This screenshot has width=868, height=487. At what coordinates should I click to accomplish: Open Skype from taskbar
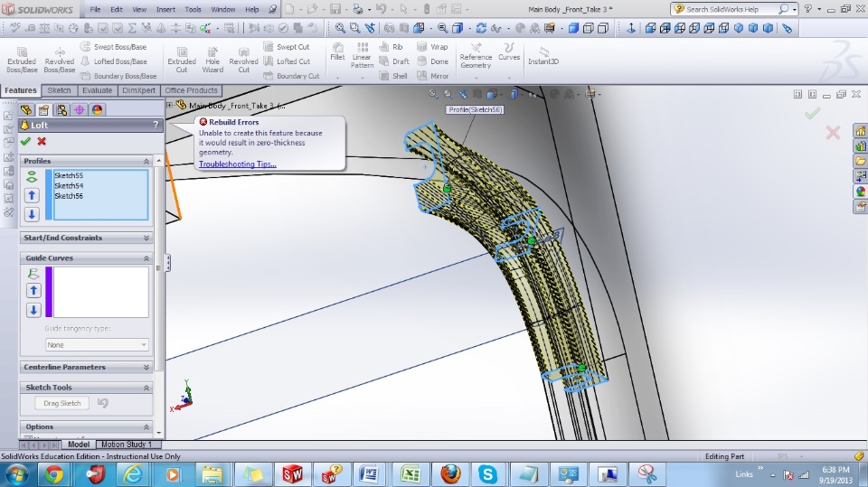point(487,475)
